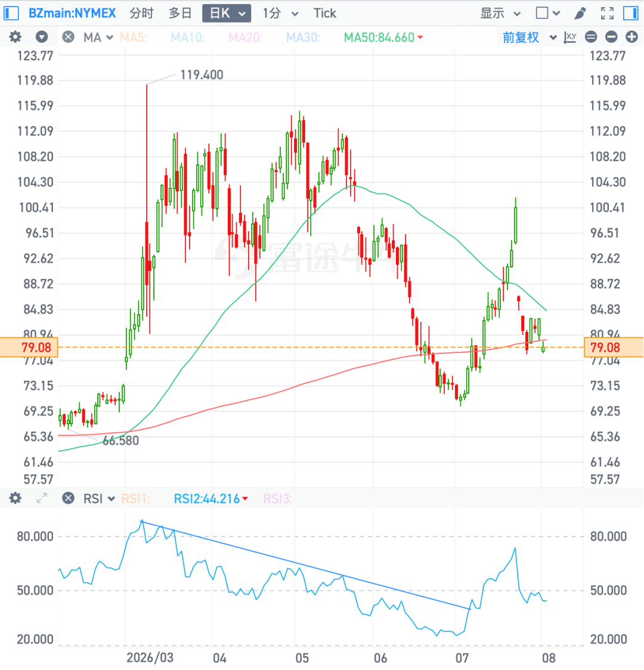The height and width of the screenshot is (670, 644).
Task: Click the 2026/03 date axis label
Action: 150,657
